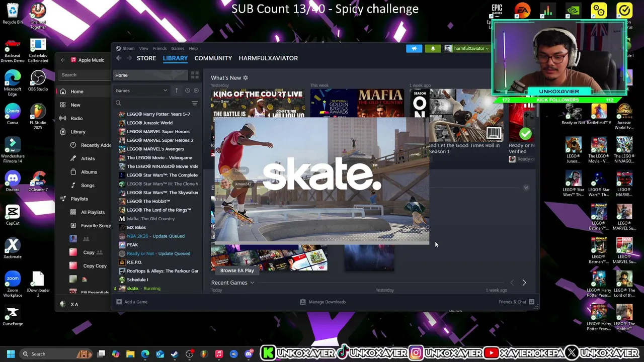Image resolution: width=644 pixels, height=362 pixels.
Task: Select the Canva desktop shortcut
Action: click(x=13, y=114)
